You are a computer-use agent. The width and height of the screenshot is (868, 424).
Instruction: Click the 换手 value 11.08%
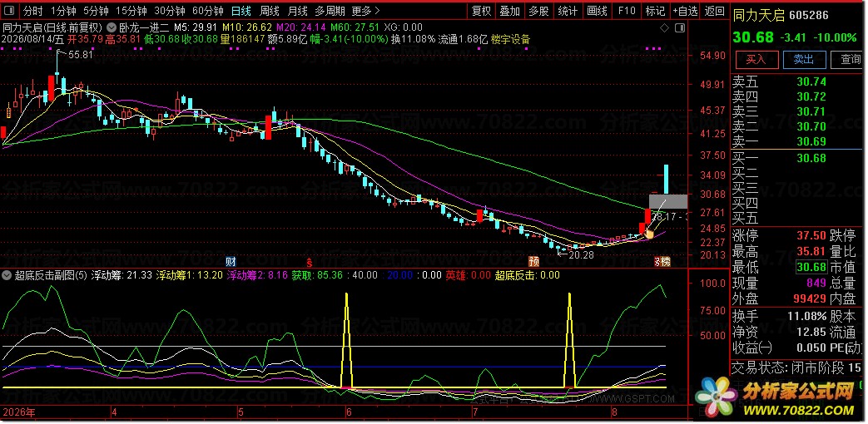(807, 317)
